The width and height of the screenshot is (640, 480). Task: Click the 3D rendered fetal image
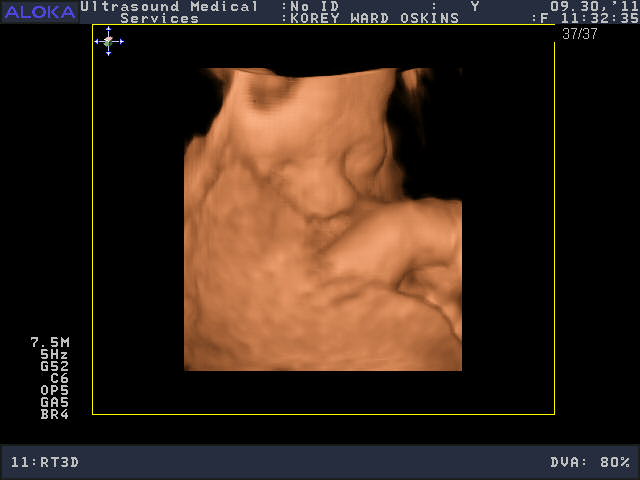pyautogui.click(x=322, y=220)
